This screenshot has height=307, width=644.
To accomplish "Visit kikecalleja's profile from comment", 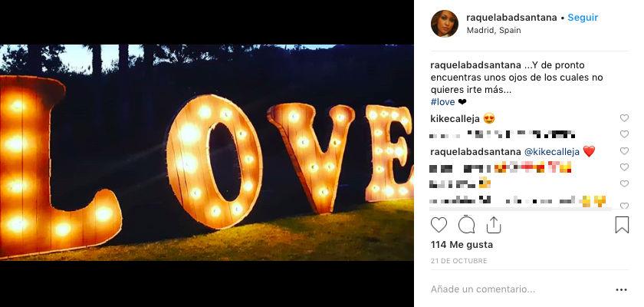I will tap(455, 119).
